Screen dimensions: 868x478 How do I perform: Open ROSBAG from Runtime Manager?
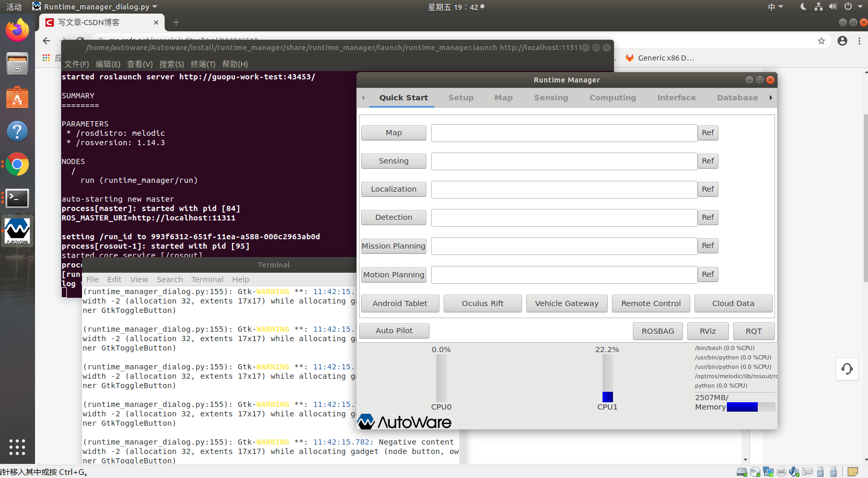658,331
